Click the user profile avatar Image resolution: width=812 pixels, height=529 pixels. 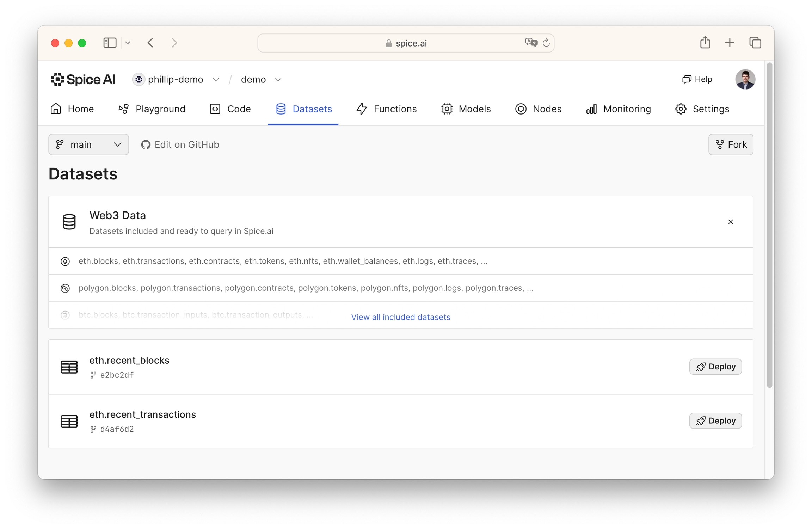745,79
